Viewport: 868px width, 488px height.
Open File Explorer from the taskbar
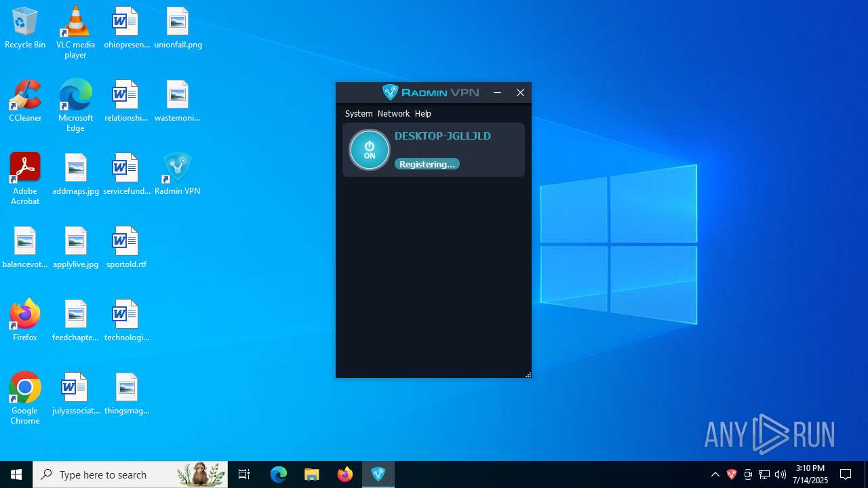pos(312,474)
